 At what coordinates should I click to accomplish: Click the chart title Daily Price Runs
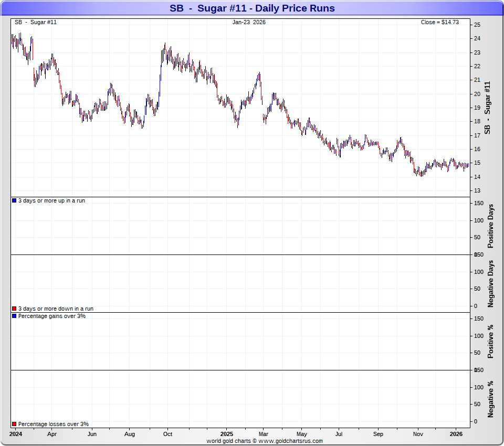click(252, 8)
